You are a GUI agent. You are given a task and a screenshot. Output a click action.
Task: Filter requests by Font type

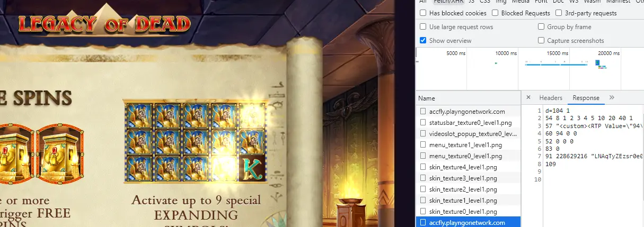point(541,2)
